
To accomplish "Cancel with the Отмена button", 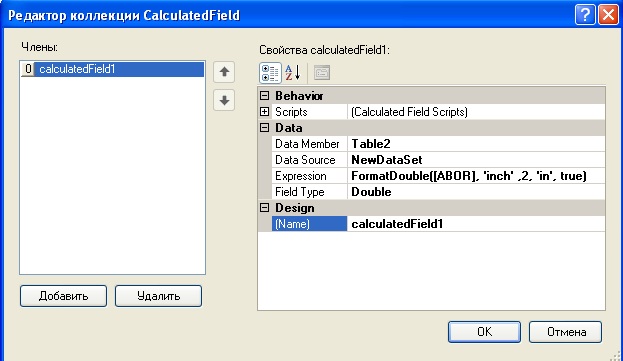I will tap(565, 332).
